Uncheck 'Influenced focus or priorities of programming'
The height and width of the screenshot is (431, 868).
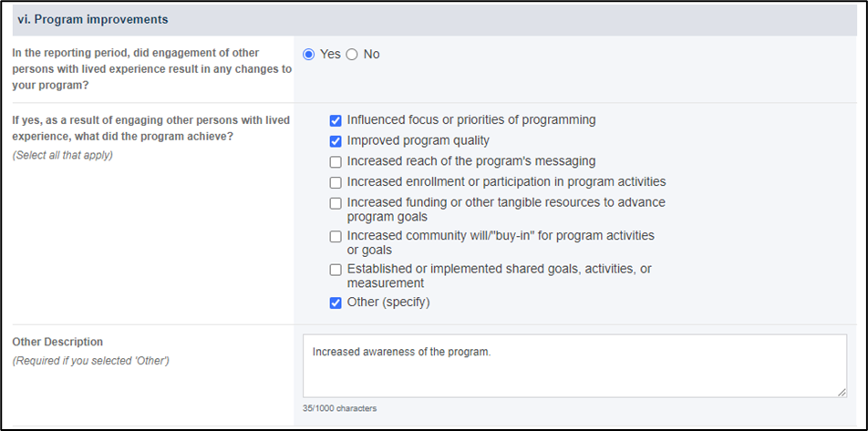click(x=336, y=120)
